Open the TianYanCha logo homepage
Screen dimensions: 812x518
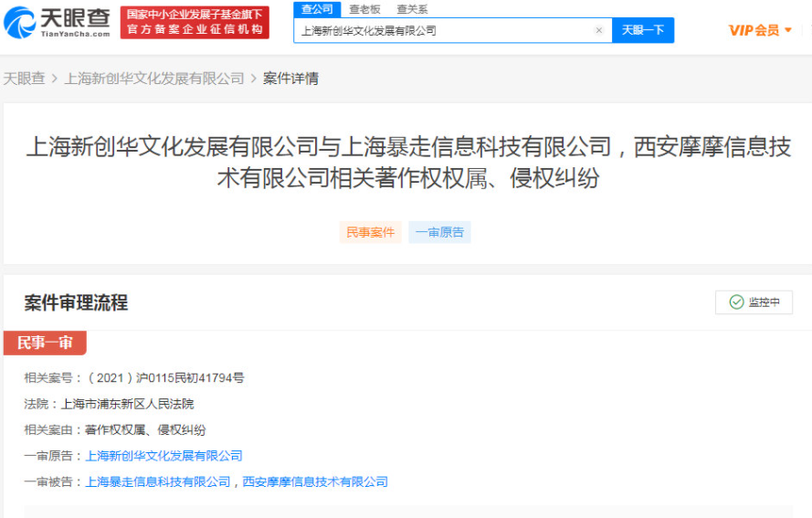coord(57,22)
